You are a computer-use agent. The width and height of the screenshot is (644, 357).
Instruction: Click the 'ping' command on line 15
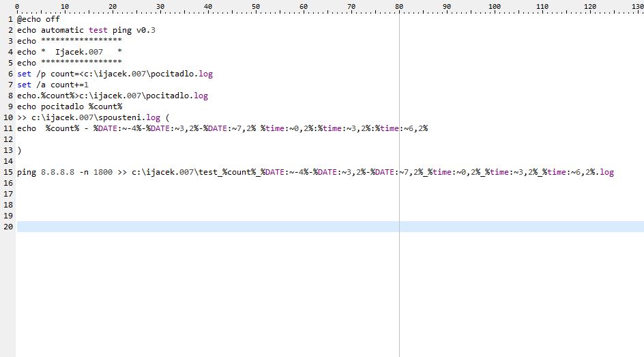click(27, 172)
